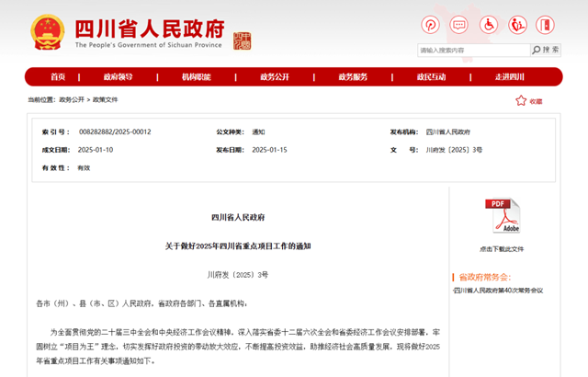Click the door login icon

(x=545, y=25)
